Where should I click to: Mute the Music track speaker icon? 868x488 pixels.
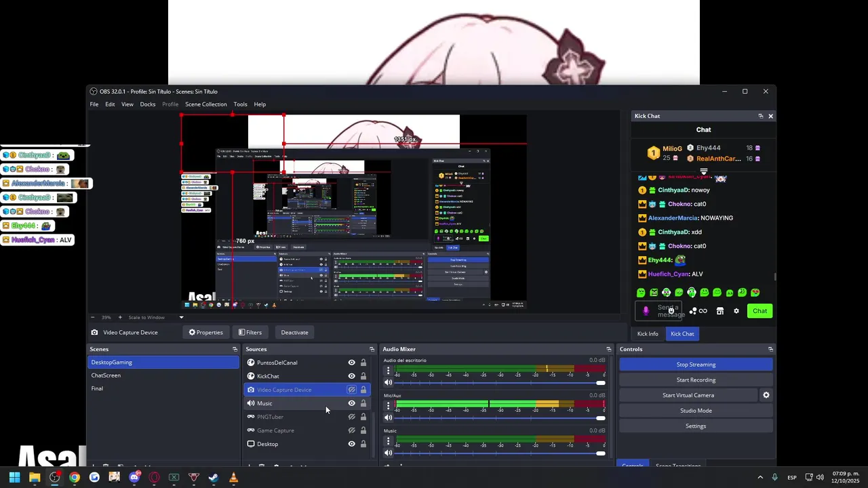tap(388, 453)
